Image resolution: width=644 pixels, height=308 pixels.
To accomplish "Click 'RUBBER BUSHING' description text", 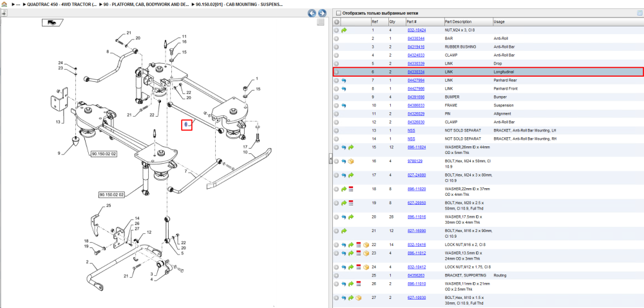I will (460, 47).
